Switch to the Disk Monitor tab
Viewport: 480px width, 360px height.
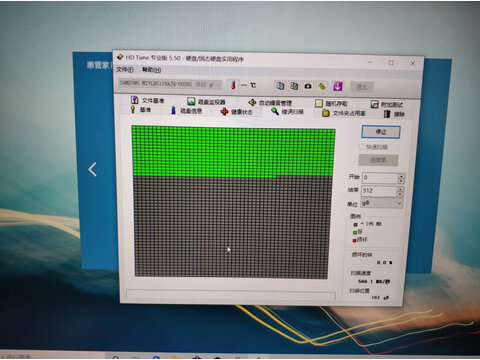[x=206, y=101]
